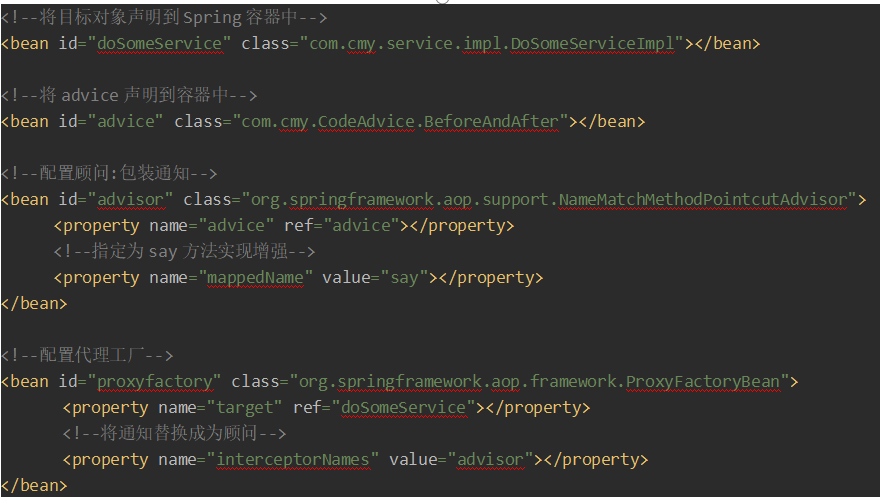Click the final closing </bean> tag
This screenshot has height=497, width=880.
pyautogui.click(x=34, y=485)
